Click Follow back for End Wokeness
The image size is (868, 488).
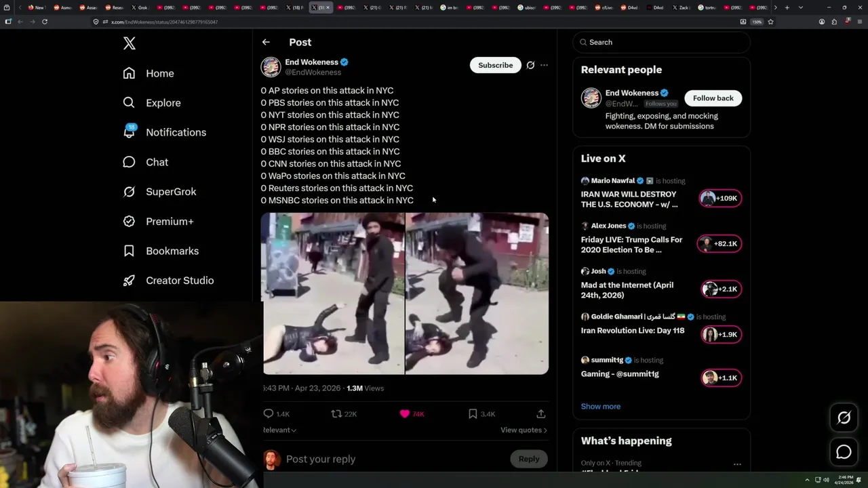[x=713, y=98]
